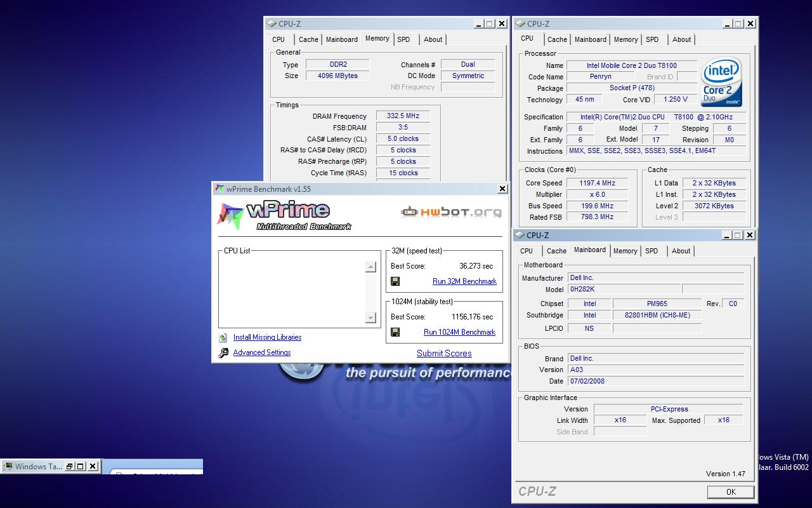The image size is (812, 508).
Task: Open the Cache tab in Memory CPU-Z window
Action: pyautogui.click(x=308, y=39)
